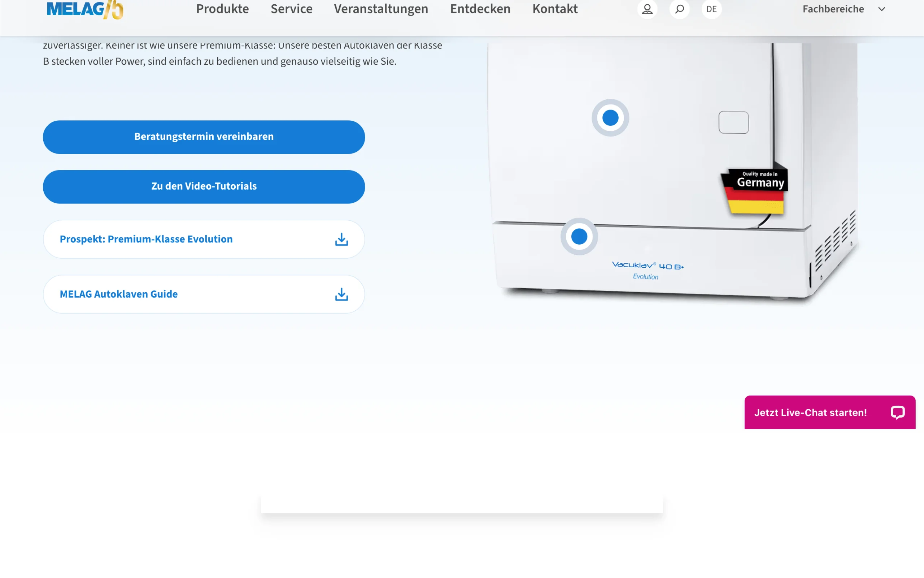Select the upper hotspot on the autoclave door
This screenshot has height=578, width=924.
pos(610,118)
